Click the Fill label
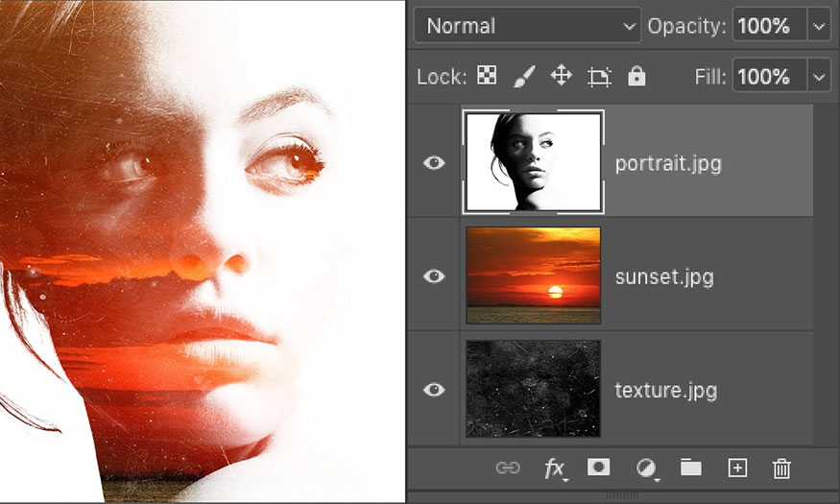Viewport: 840px width, 504px height. pos(710,77)
